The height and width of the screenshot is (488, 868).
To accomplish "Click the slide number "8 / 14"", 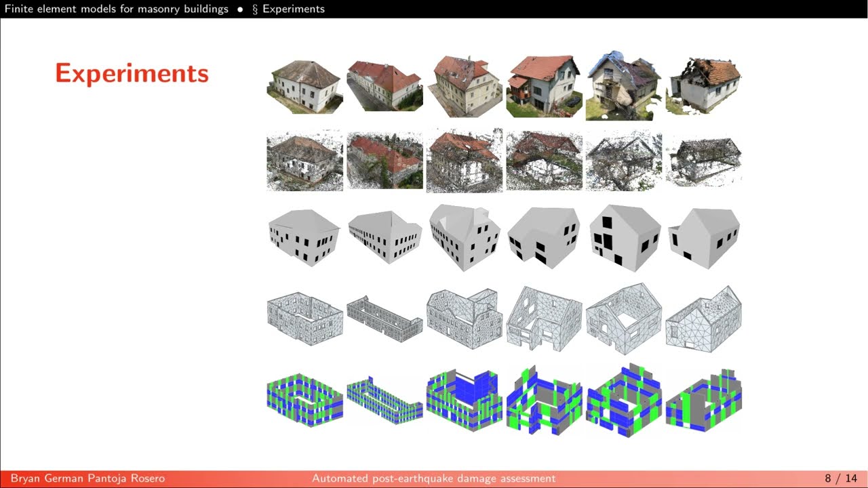I will [x=841, y=479].
